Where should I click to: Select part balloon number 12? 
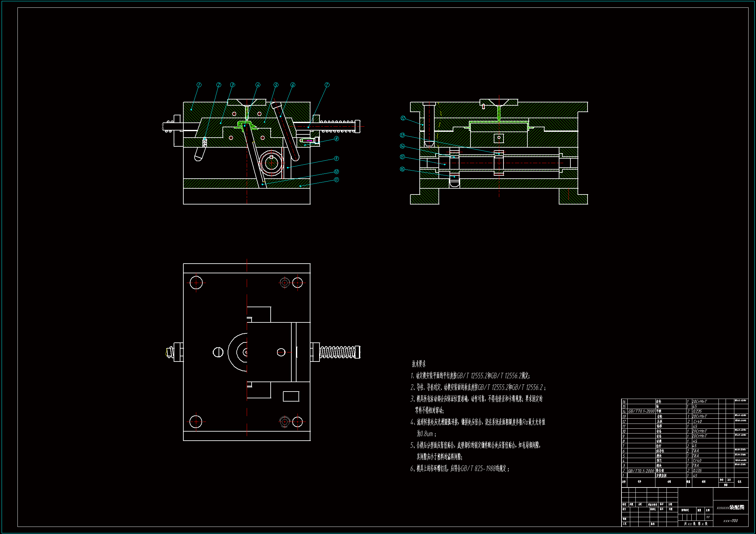(403, 118)
